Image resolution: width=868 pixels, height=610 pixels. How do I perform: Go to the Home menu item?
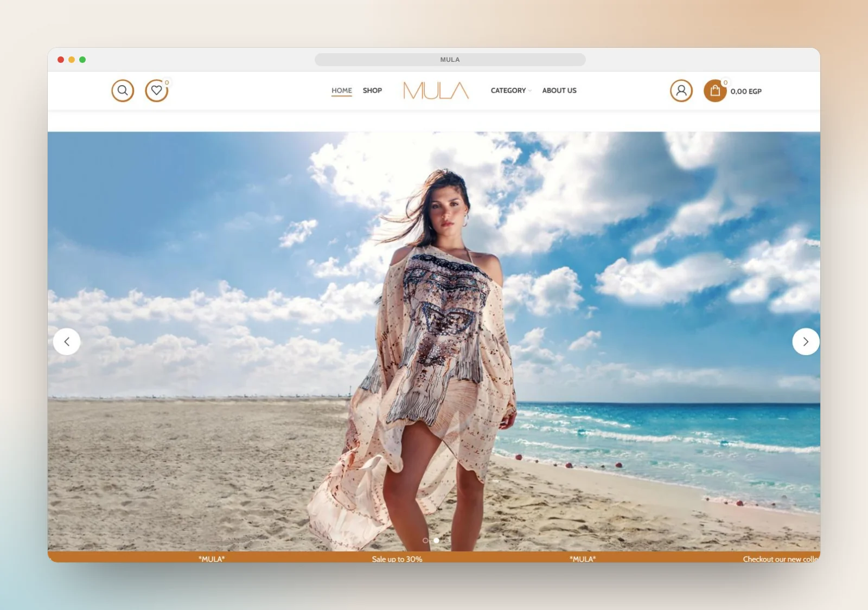click(x=342, y=91)
